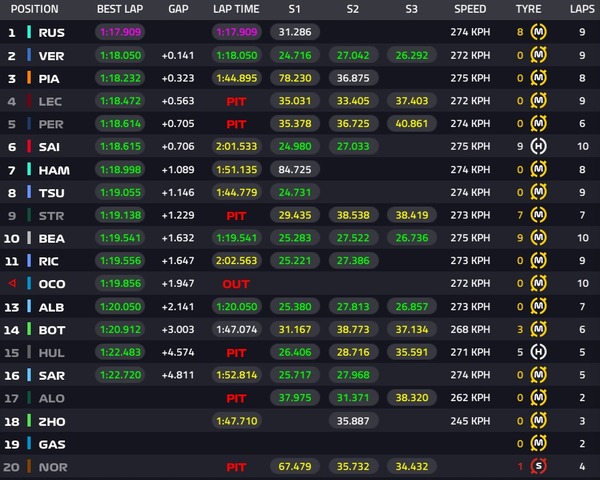This screenshot has height=480, width=600.
Task: Click the OUT label for OCO
Action: (x=236, y=283)
